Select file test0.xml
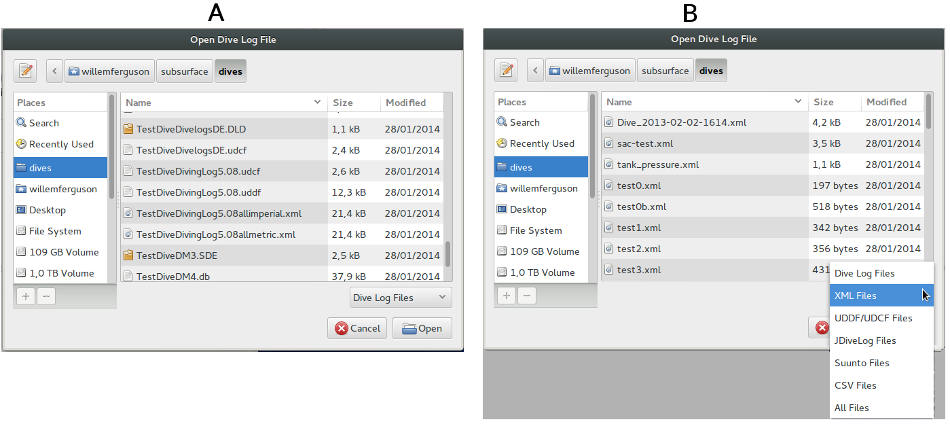Viewport: 950px width, 424px height. click(763, 185)
